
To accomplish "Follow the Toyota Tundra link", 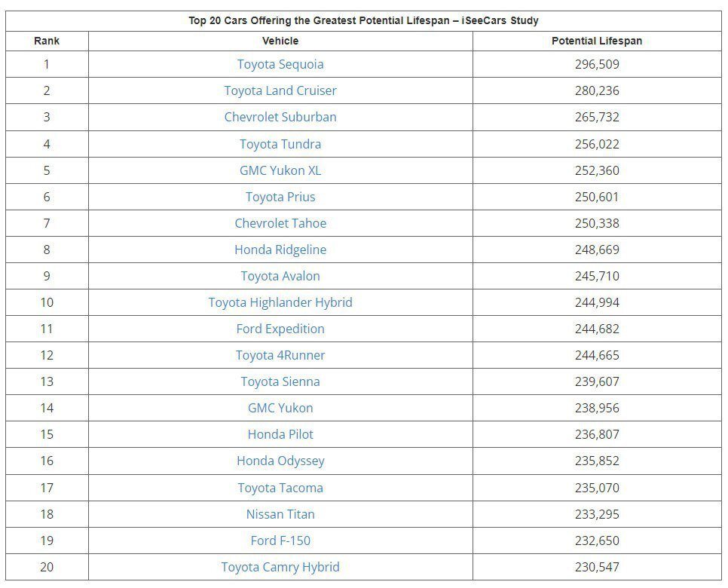I will (x=280, y=144).
